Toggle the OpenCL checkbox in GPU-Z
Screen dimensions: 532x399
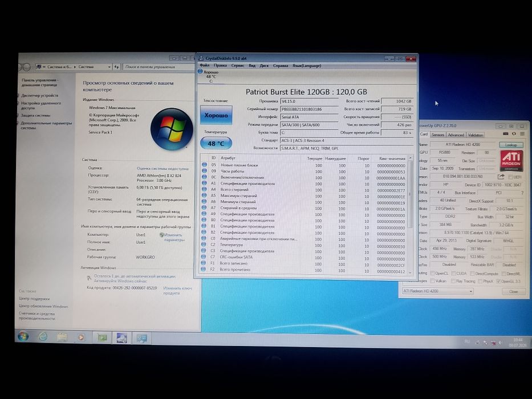click(x=433, y=273)
